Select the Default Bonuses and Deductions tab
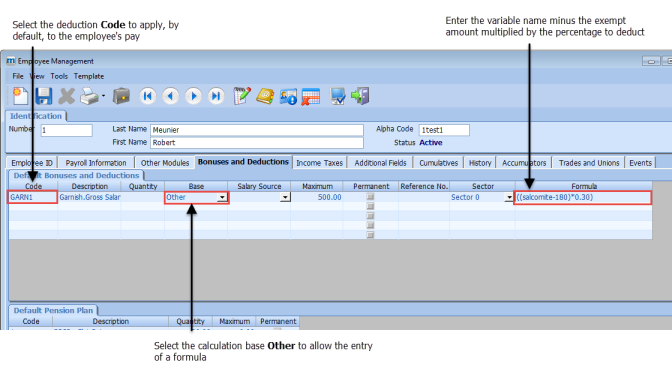 click(76, 175)
